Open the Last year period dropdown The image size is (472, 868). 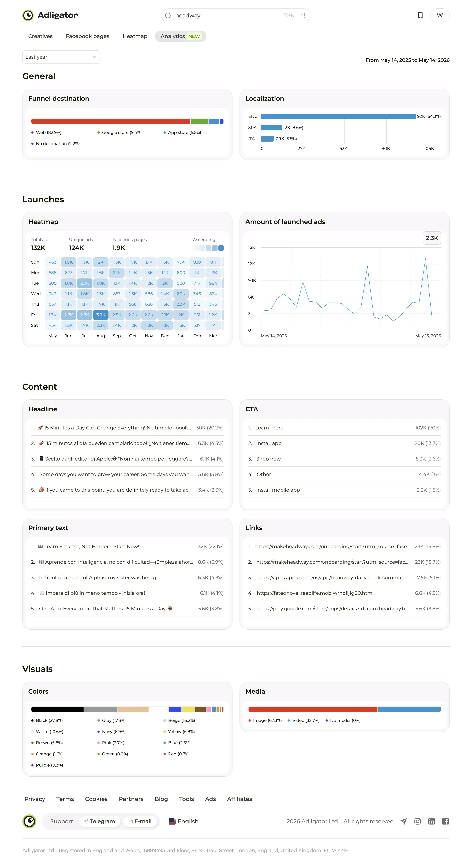pyautogui.click(x=61, y=57)
